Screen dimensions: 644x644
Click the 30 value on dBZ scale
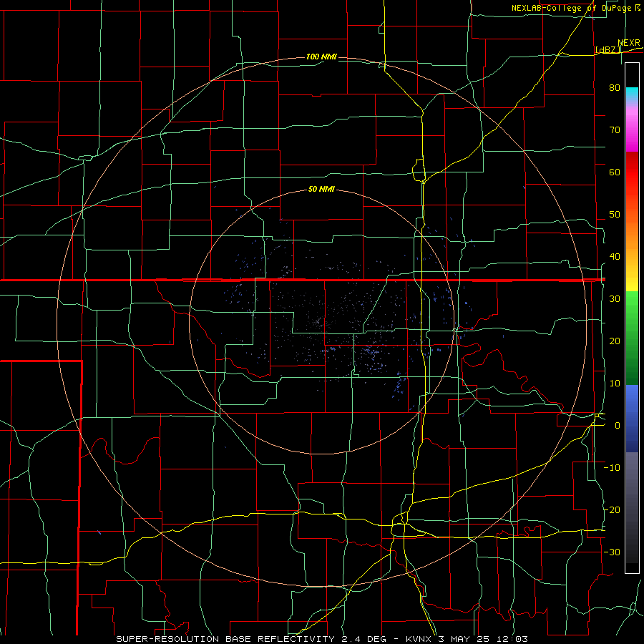tap(615, 299)
